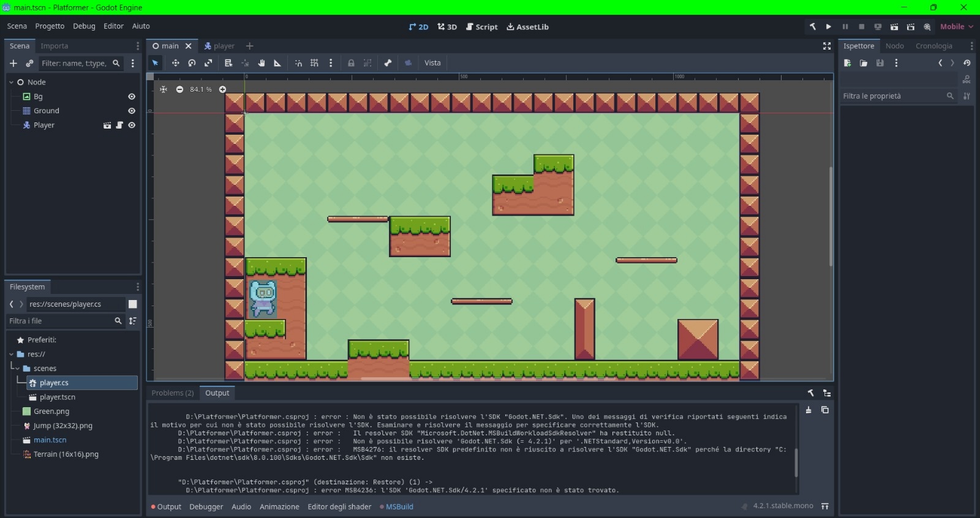The width and height of the screenshot is (980, 518).
Task: Toggle visibility of Player node
Action: tap(132, 125)
